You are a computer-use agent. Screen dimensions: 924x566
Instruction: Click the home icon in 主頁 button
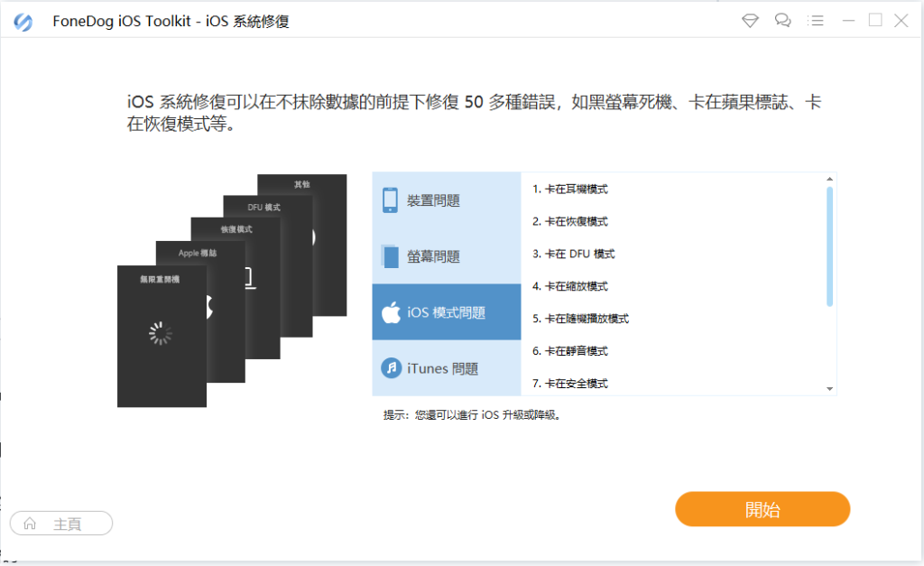(x=30, y=524)
